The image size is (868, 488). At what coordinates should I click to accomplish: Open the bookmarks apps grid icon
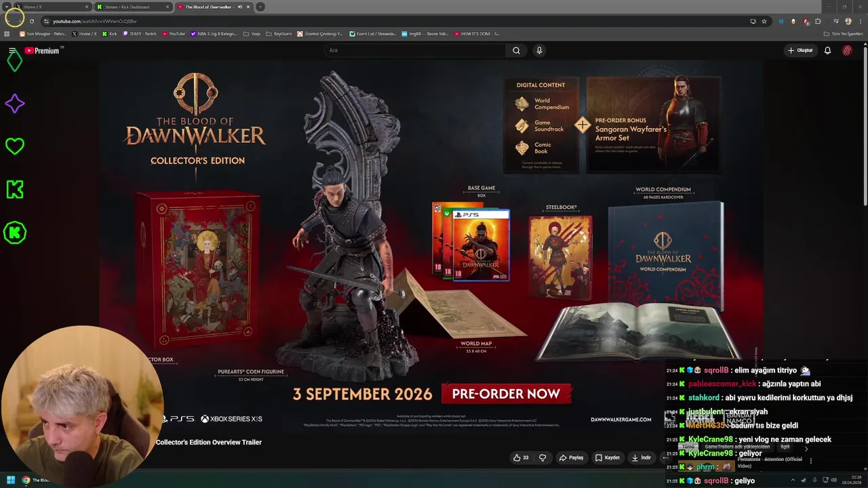click(x=7, y=33)
